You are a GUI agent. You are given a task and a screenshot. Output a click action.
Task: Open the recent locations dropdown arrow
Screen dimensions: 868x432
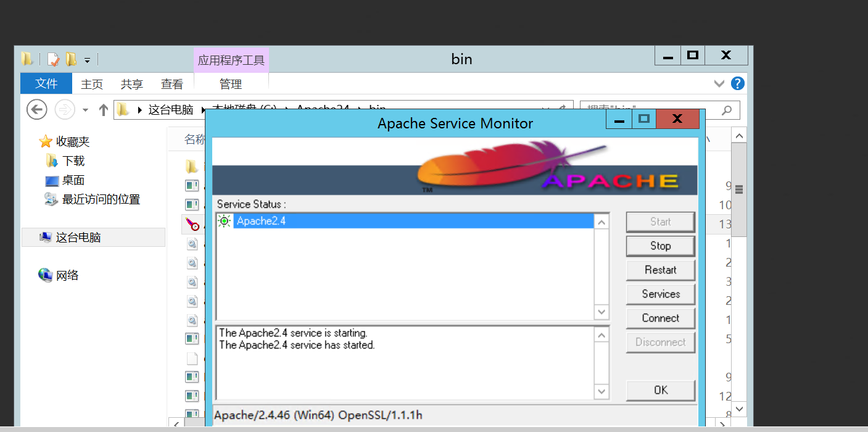click(x=85, y=110)
